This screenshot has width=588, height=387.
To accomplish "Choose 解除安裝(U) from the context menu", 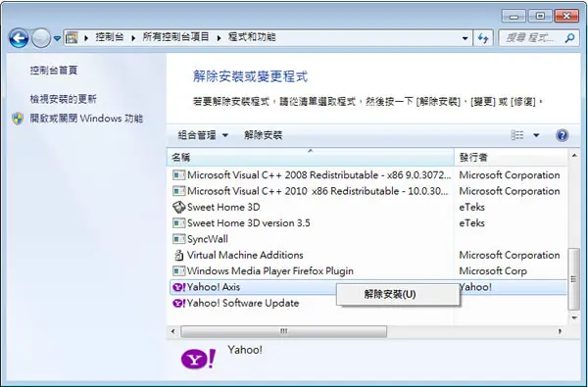I will point(390,294).
